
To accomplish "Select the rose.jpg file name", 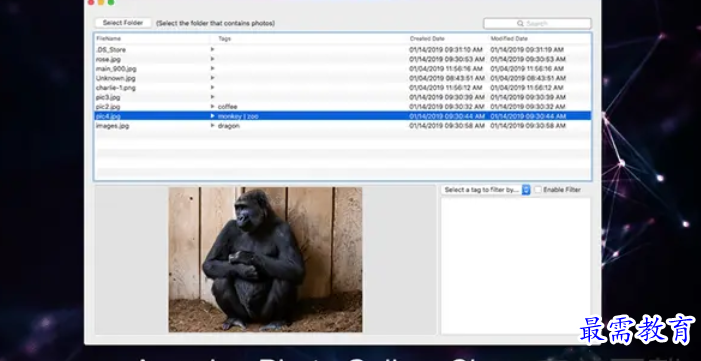I will pyautogui.click(x=108, y=59).
